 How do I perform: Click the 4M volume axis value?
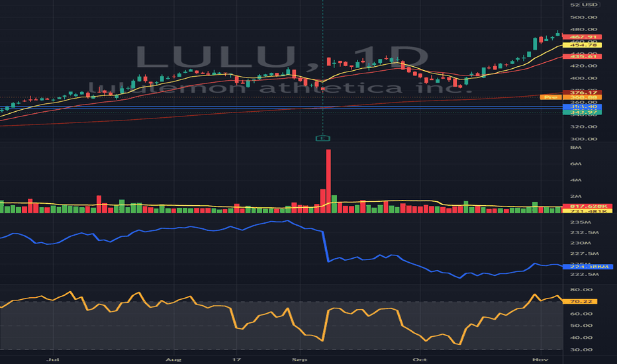pos(576,180)
